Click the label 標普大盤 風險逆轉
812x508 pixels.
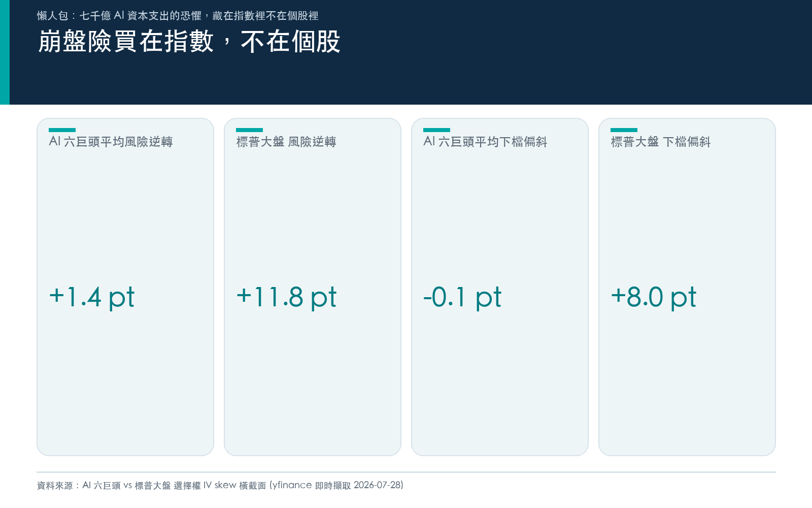point(286,142)
